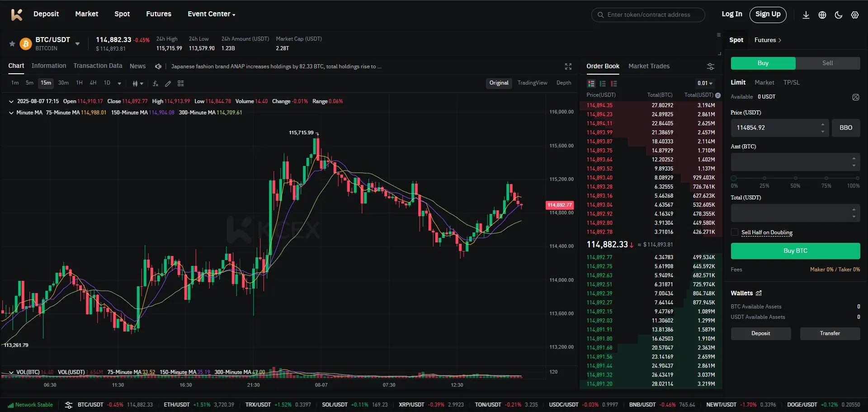Favorite BTC/USDT with the star icon
The image size is (868, 412).
(12, 44)
